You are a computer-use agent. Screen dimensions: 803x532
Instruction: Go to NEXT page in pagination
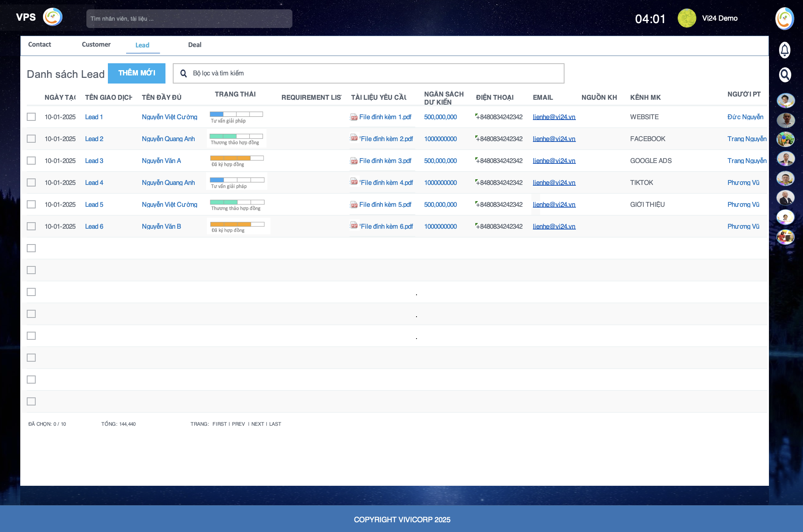[258, 424]
